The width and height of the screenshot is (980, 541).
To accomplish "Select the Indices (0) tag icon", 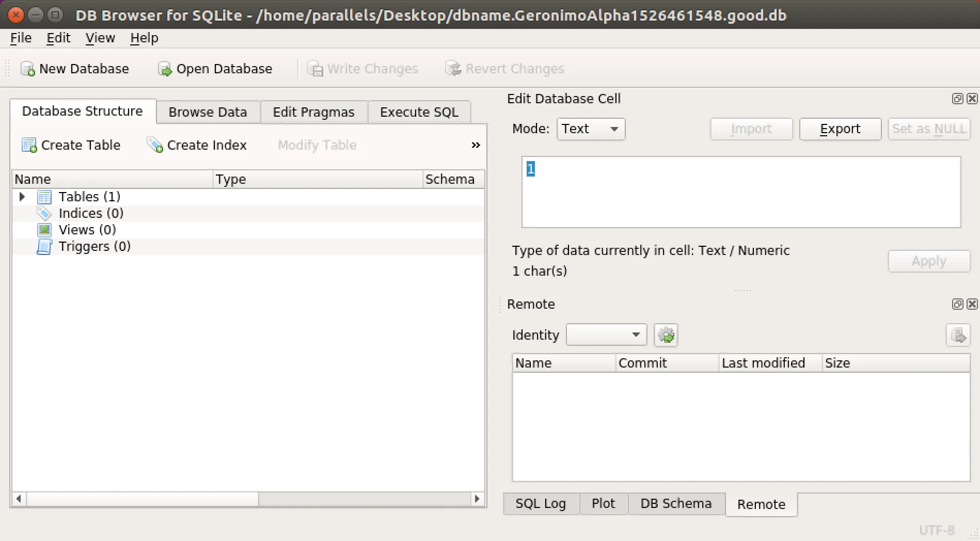I will pyautogui.click(x=44, y=213).
